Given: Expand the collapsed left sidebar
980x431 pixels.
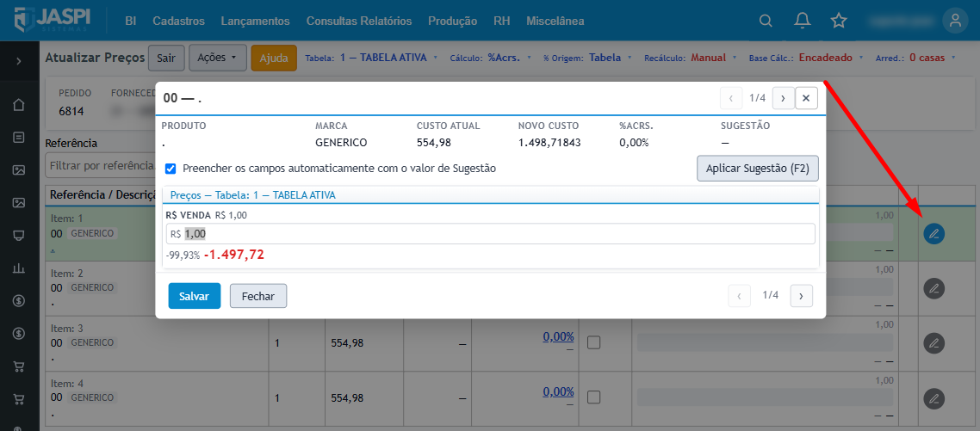Looking at the screenshot, I should 19,60.
